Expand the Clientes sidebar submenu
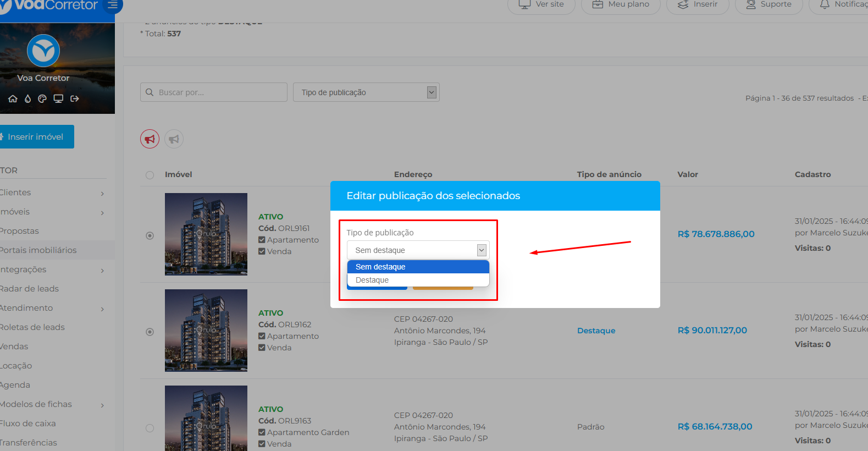 click(52, 193)
